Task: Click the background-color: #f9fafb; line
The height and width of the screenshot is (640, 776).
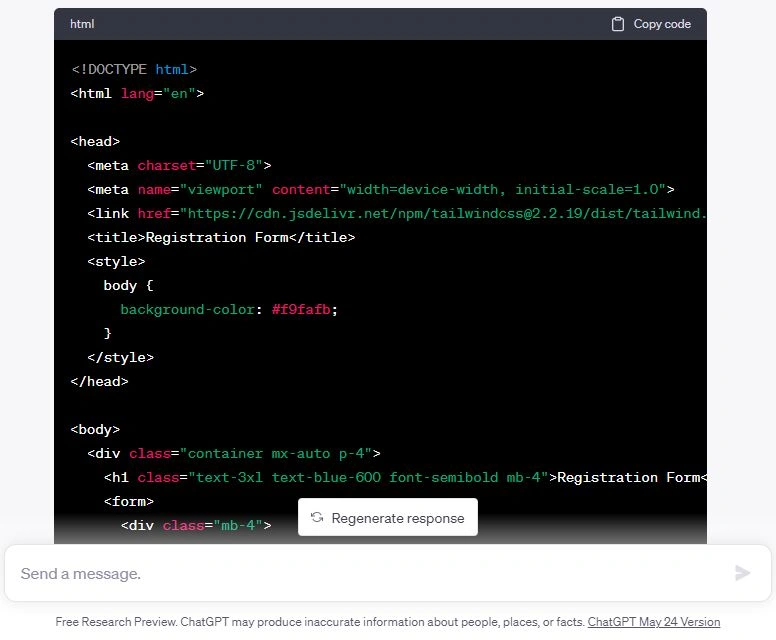Action: click(x=229, y=310)
